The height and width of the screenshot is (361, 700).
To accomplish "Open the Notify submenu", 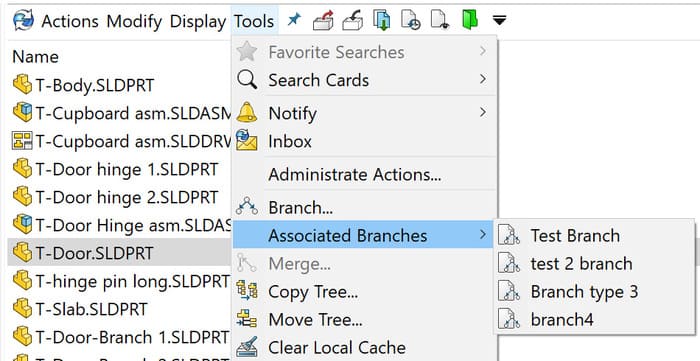I will coord(365,113).
